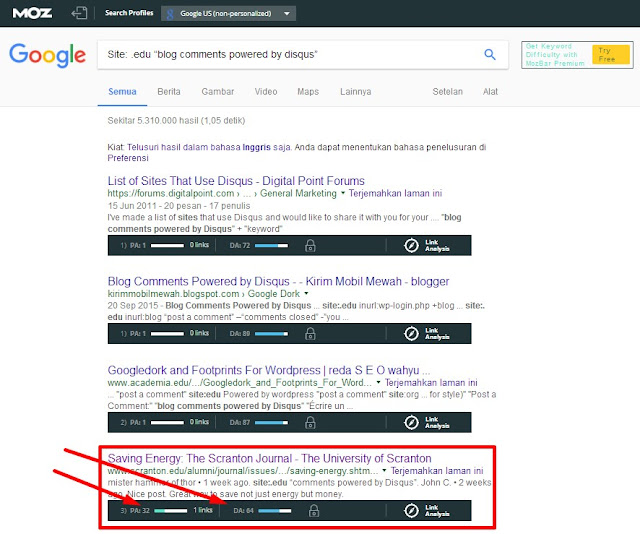The height and width of the screenshot is (534, 640).
Task: Click the Google search magnifier icon
Action: 490,54
